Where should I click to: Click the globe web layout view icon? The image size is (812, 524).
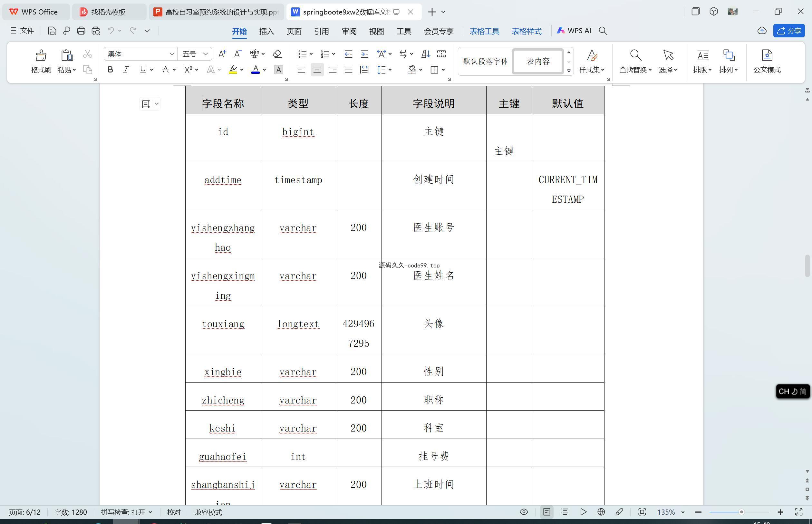click(x=601, y=512)
